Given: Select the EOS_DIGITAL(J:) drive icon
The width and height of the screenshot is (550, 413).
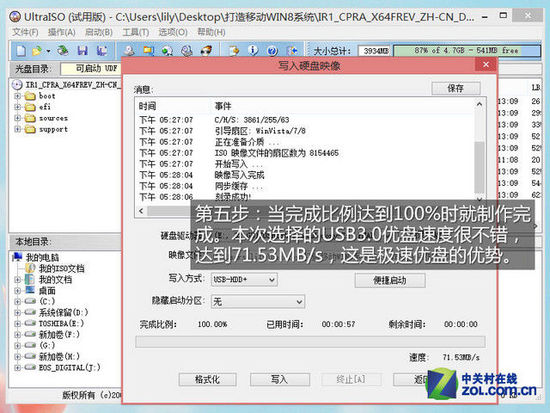Looking at the screenshot, I should coord(30,367).
